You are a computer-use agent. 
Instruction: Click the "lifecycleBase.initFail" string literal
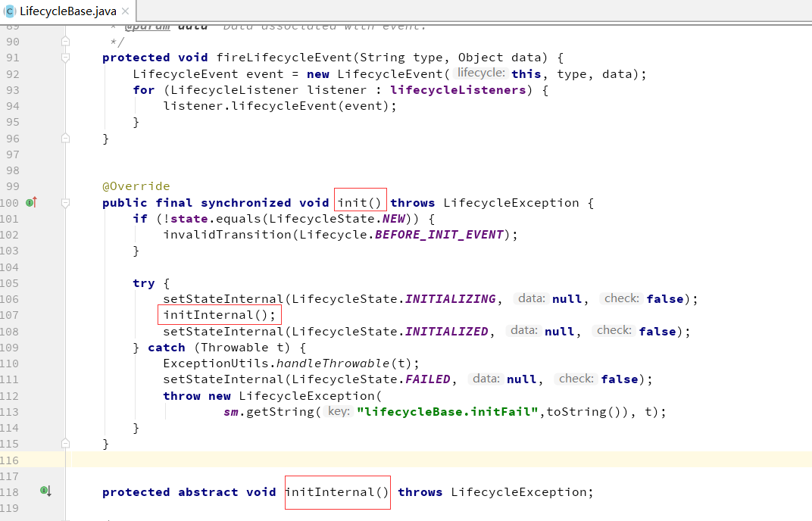point(448,412)
